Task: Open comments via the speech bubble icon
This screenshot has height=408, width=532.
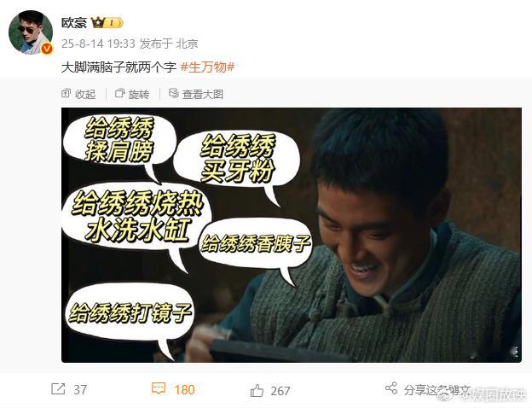Action: 159,388
